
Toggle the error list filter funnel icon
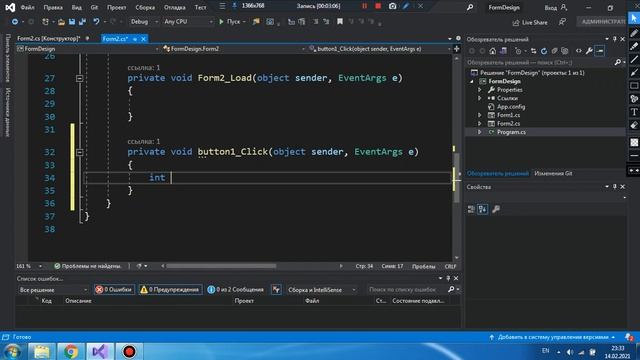[x=276, y=289]
